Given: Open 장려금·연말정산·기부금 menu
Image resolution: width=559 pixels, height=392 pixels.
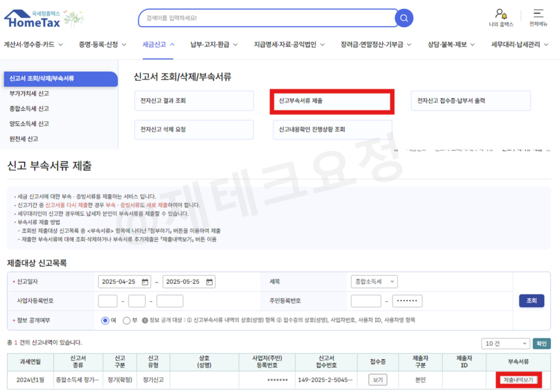Looking at the screenshot, I should [x=372, y=45].
